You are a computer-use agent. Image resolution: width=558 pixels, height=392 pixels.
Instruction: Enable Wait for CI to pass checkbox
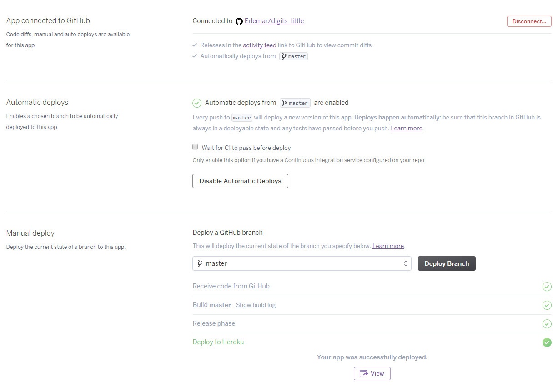point(195,147)
